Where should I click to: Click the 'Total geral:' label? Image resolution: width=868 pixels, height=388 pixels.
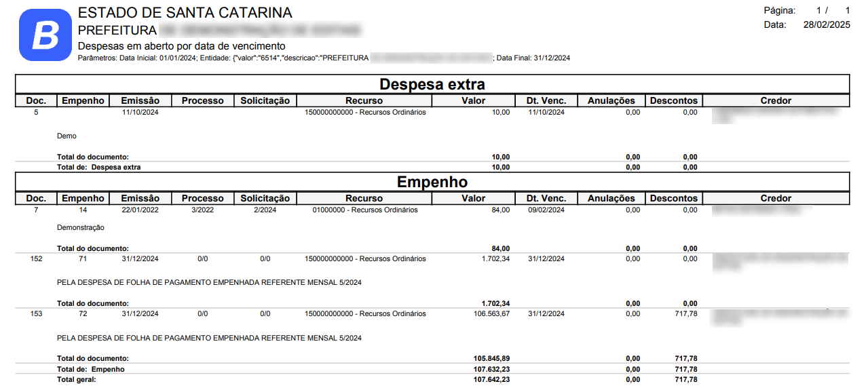pyautogui.click(x=77, y=380)
